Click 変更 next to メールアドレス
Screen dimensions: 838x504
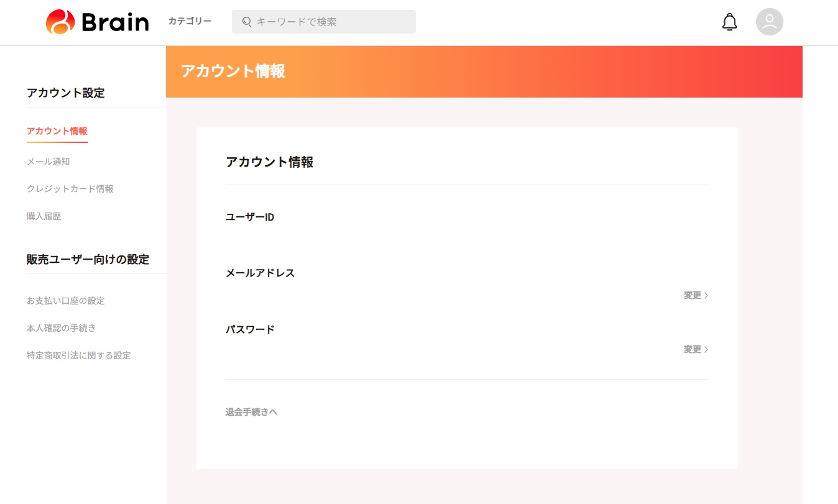693,295
